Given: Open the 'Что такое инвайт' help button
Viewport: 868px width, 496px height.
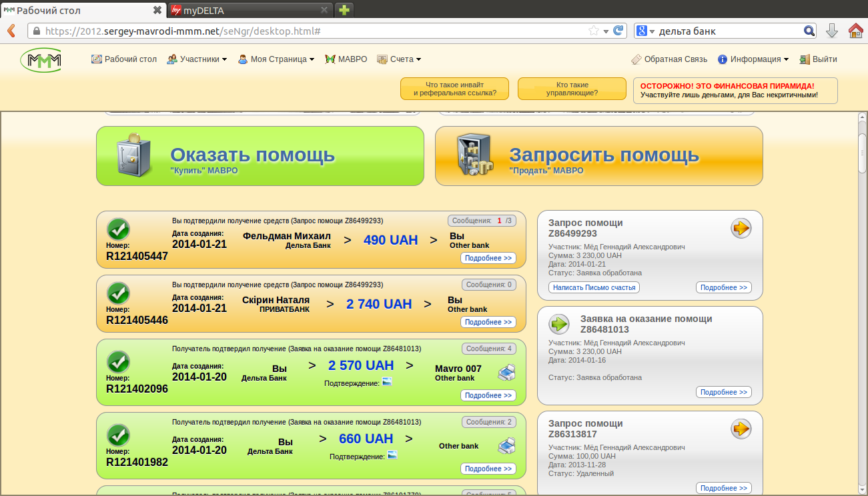Looking at the screenshot, I should (454, 89).
